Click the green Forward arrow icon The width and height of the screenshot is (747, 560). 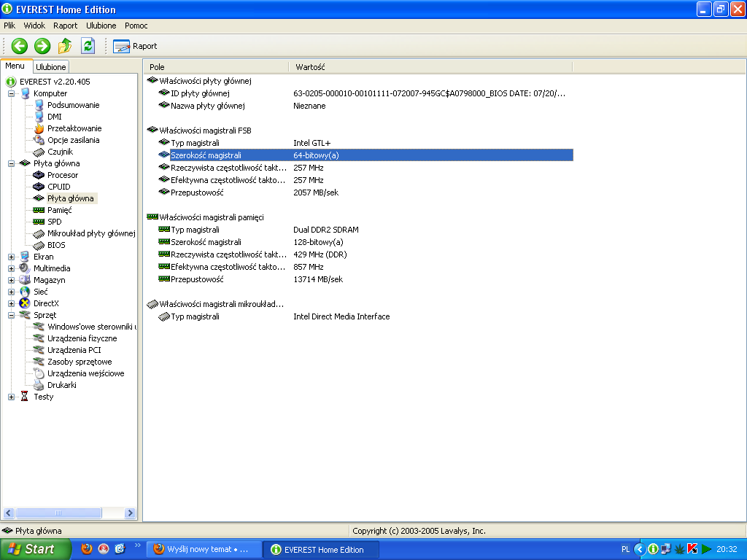click(x=42, y=46)
